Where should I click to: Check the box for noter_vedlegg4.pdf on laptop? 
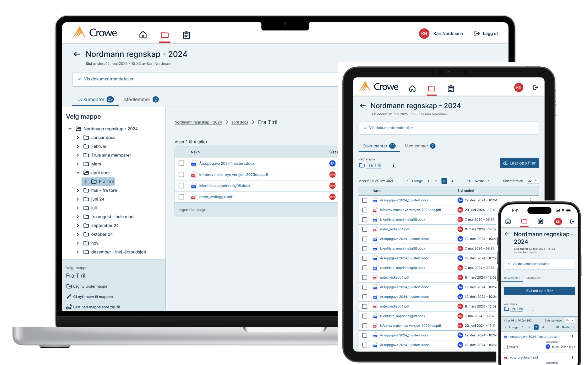coord(181,197)
